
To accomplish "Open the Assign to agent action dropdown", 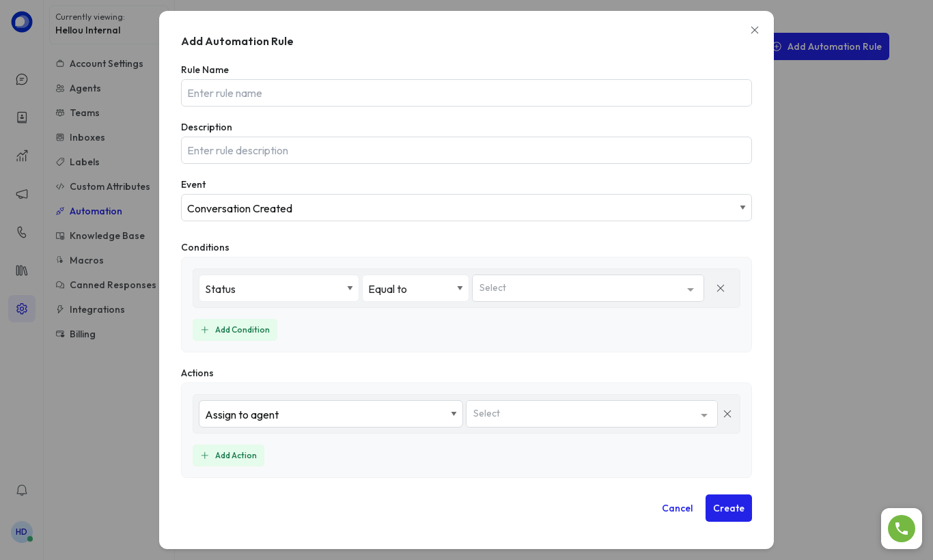I will [331, 414].
